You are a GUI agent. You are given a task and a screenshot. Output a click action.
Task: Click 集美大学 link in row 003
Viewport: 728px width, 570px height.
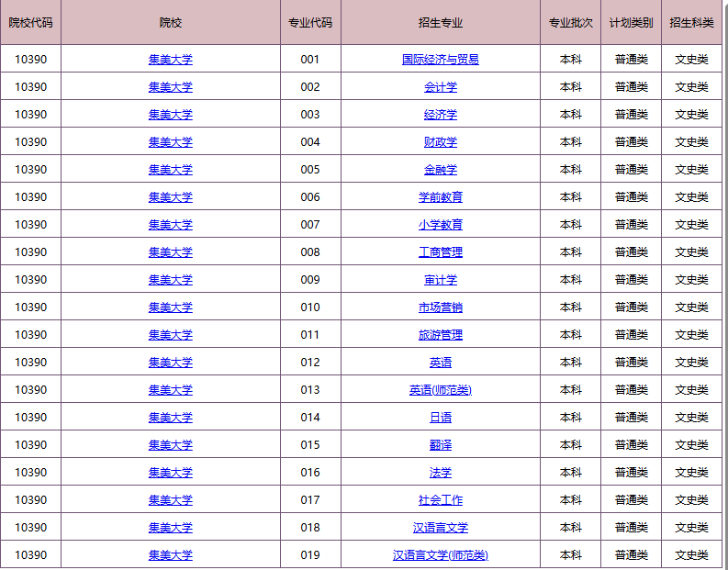(171, 114)
